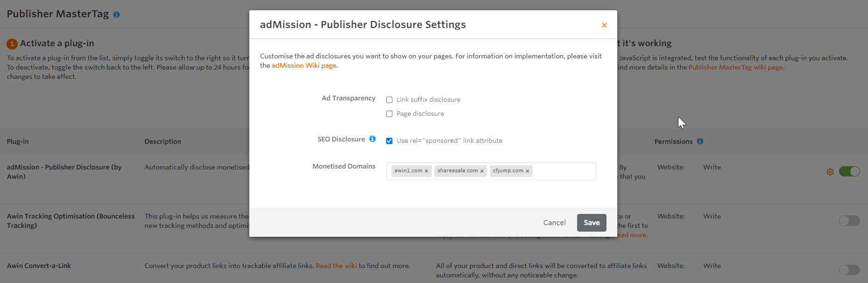Open the adMission Wiki page link

point(303,66)
